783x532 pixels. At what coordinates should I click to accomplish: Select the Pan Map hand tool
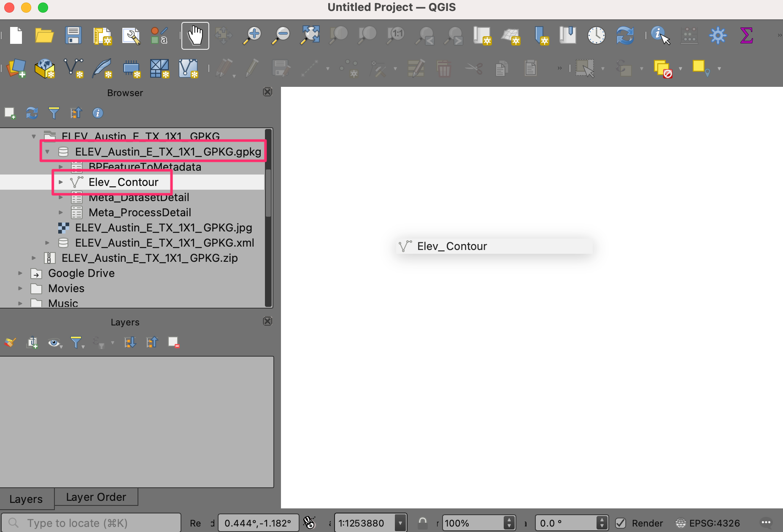[x=195, y=35]
